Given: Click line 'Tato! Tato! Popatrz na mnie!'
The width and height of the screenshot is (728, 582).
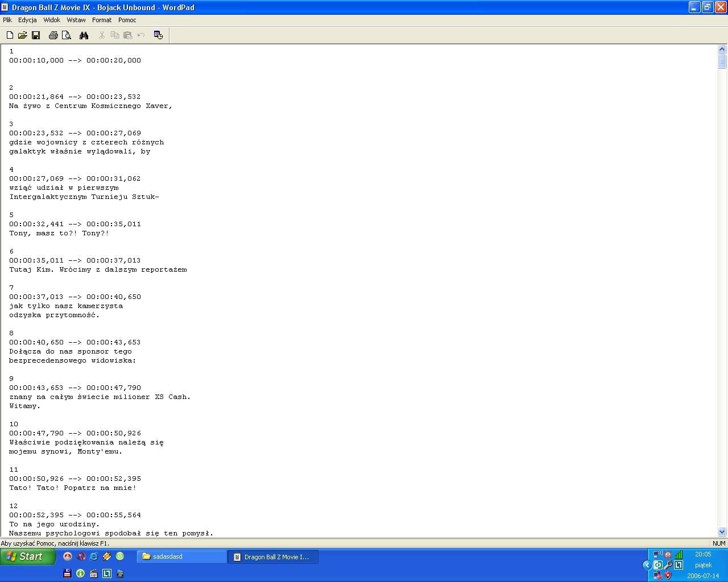Looking at the screenshot, I should tap(73, 488).
